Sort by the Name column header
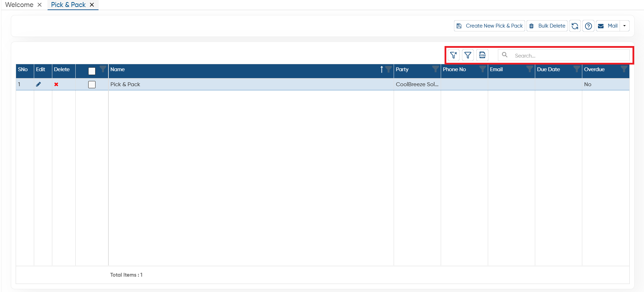This screenshot has width=644, height=292. tap(118, 69)
